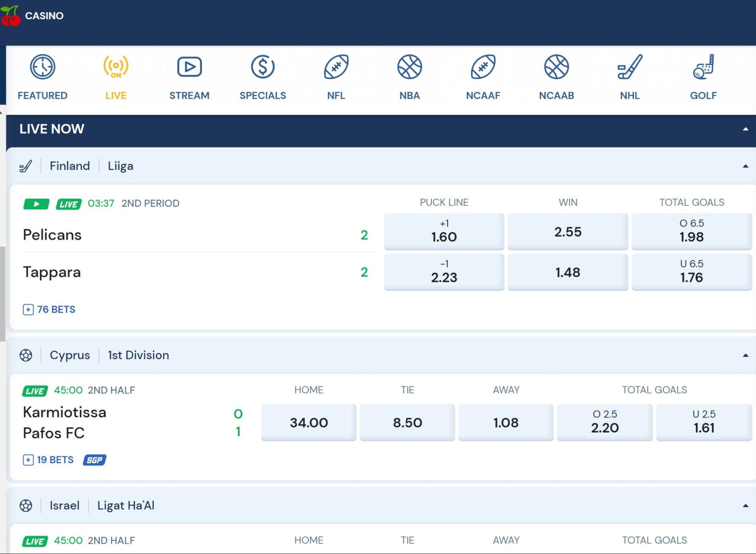Click the Ligat Ha'Al league label
The height and width of the screenshot is (554, 756).
click(126, 506)
